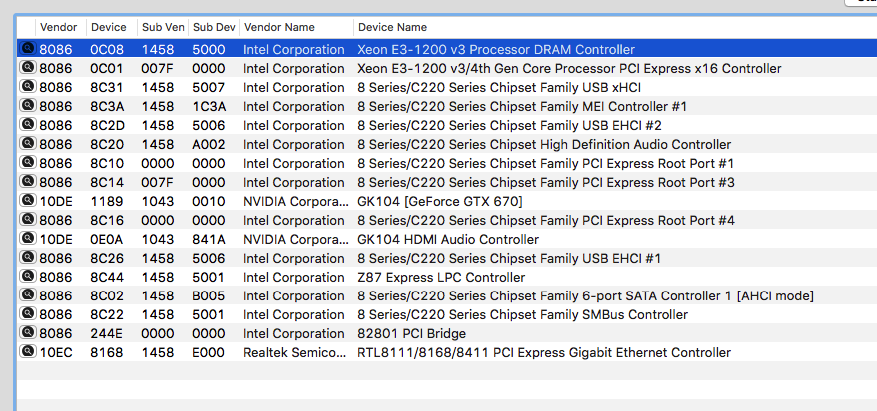This screenshot has height=411, width=877.
Task: Sort list by Vendor column header
Action: 58,27
